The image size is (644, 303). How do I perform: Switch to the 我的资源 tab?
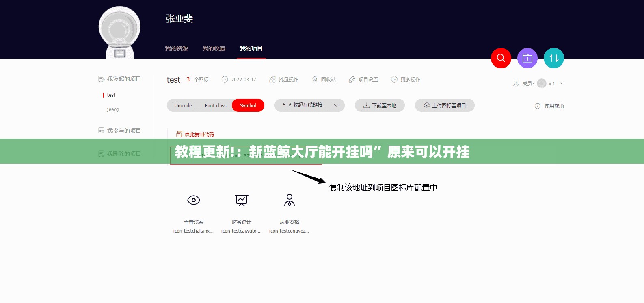(x=177, y=48)
